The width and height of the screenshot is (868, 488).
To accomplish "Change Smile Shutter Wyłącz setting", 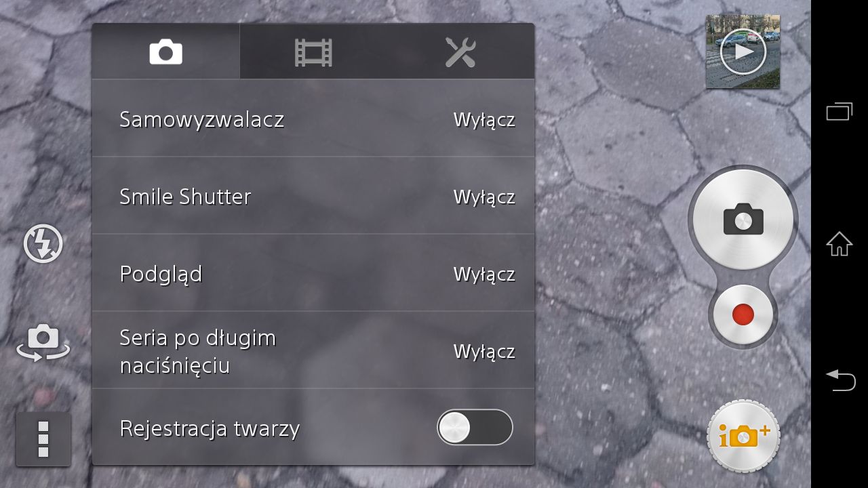I will 484,197.
